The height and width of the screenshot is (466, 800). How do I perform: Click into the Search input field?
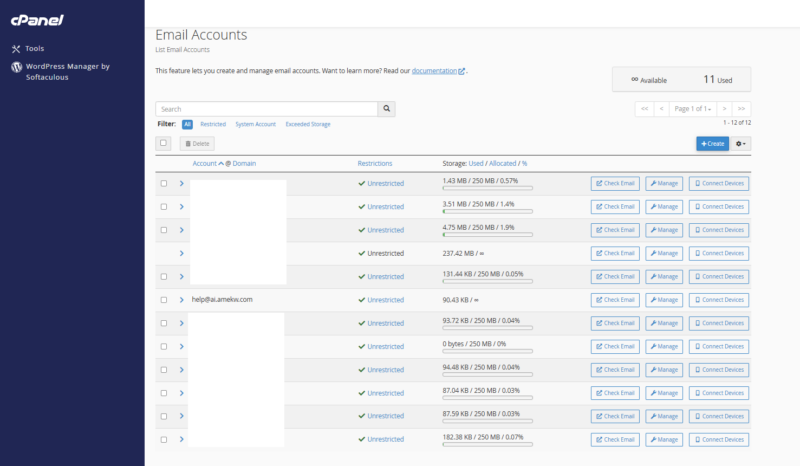[x=266, y=109]
